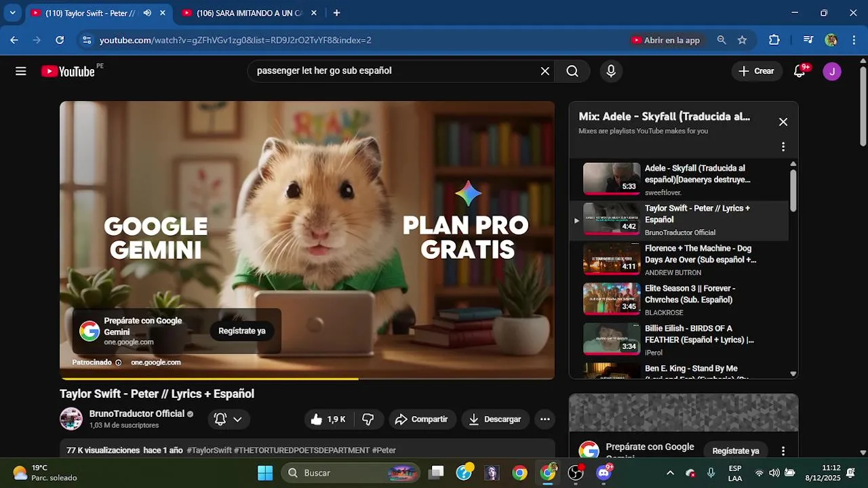Like the video with thumbs-up

pyautogui.click(x=328, y=420)
